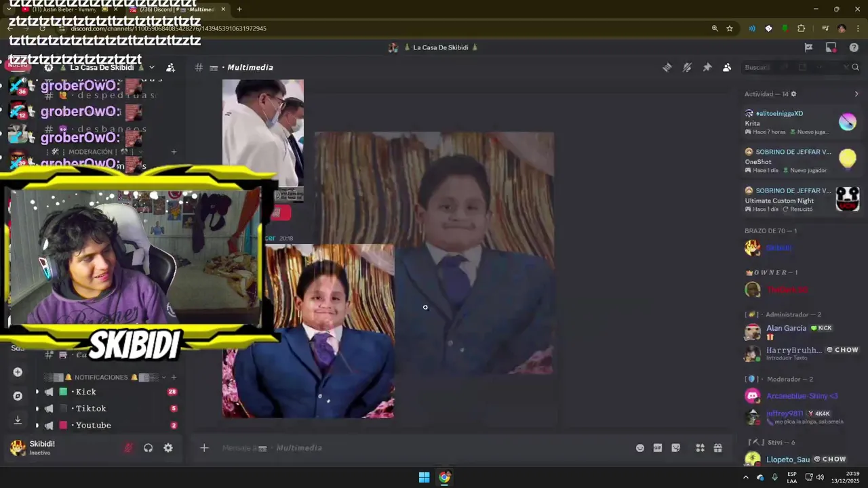Toggle the member list icon

727,67
